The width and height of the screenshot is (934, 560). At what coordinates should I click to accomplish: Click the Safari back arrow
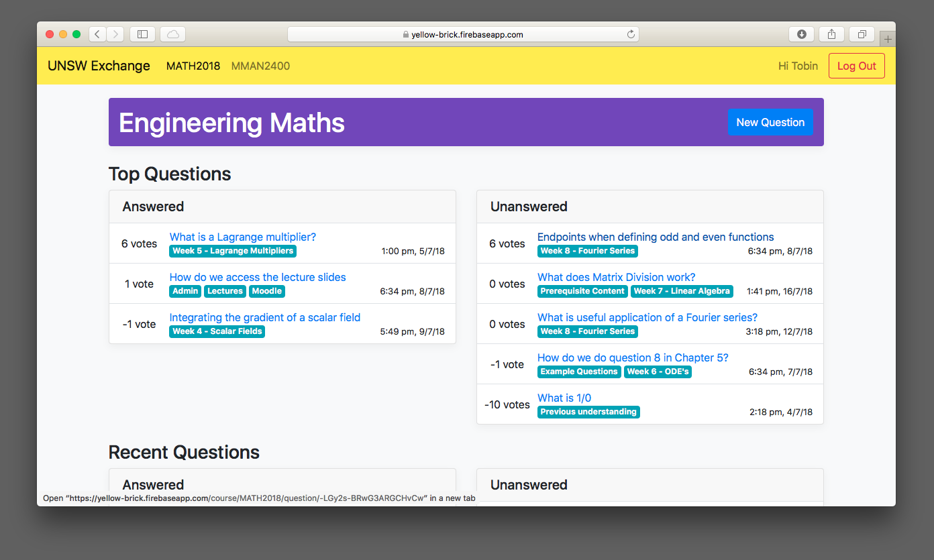coord(97,34)
